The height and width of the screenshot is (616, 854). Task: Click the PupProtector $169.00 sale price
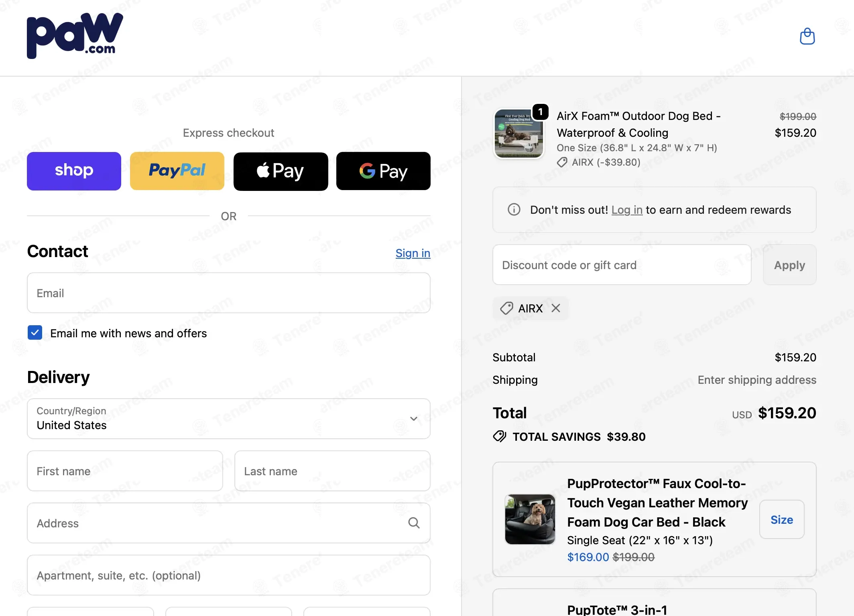point(588,557)
